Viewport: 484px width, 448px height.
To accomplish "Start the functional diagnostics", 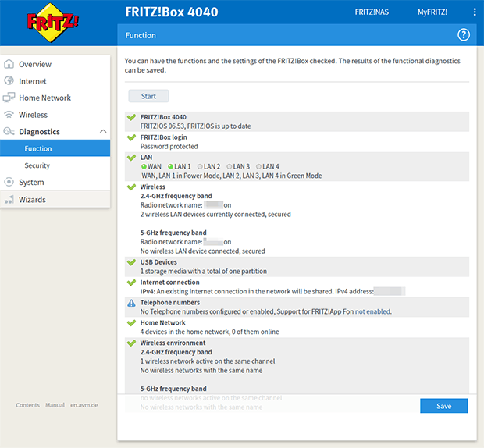I will coord(148,96).
